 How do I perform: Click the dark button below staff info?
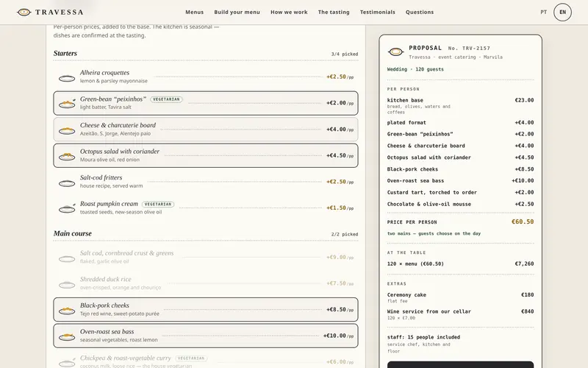coord(460,364)
